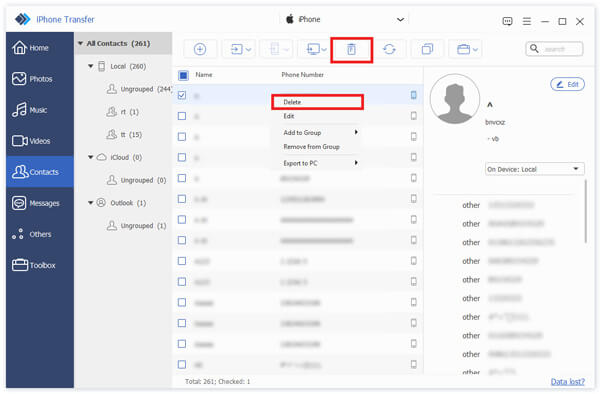Open Others section in sidebar

[x=39, y=234]
